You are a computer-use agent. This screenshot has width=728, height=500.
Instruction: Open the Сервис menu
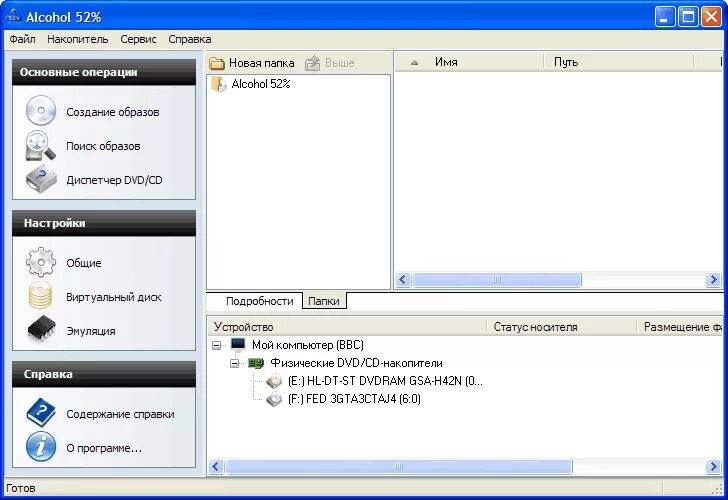pos(138,39)
